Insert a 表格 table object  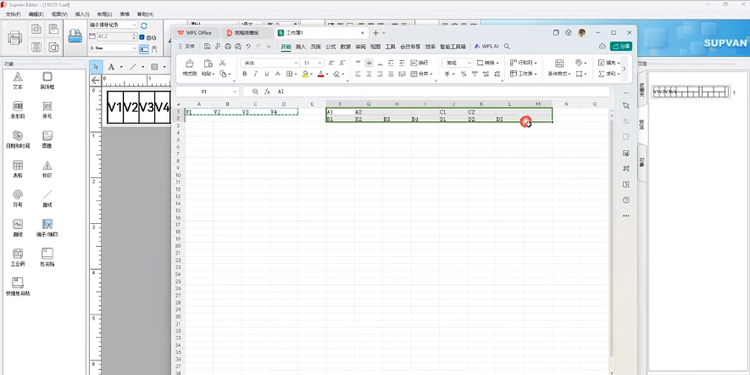[x=18, y=169]
